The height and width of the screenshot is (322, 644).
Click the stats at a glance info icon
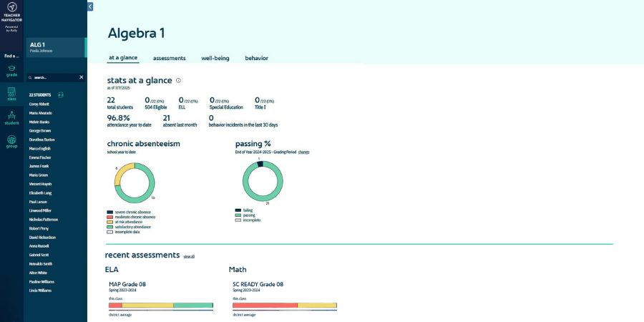pyautogui.click(x=178, y=81)
